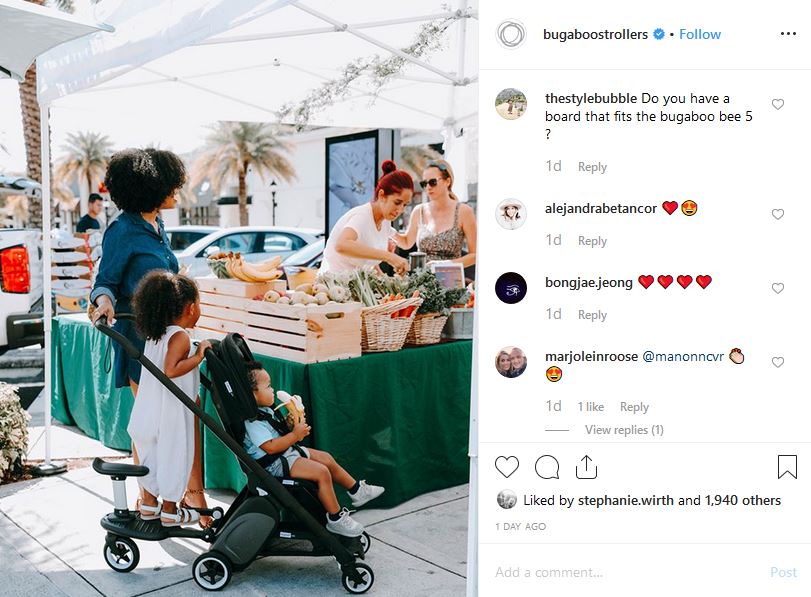This screenshot has width=811, height=597.
Task: Share the post via share icon
Action: [x=586, y=467]
